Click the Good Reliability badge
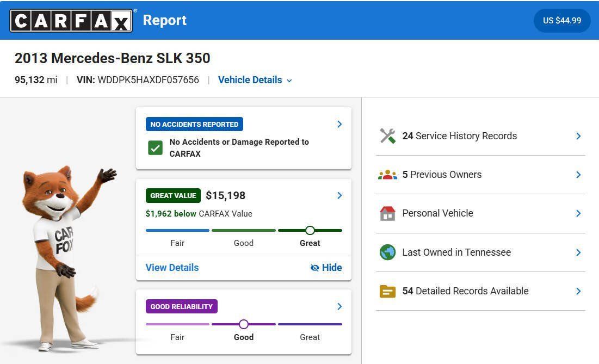599x364 pixels. [182, 306]
